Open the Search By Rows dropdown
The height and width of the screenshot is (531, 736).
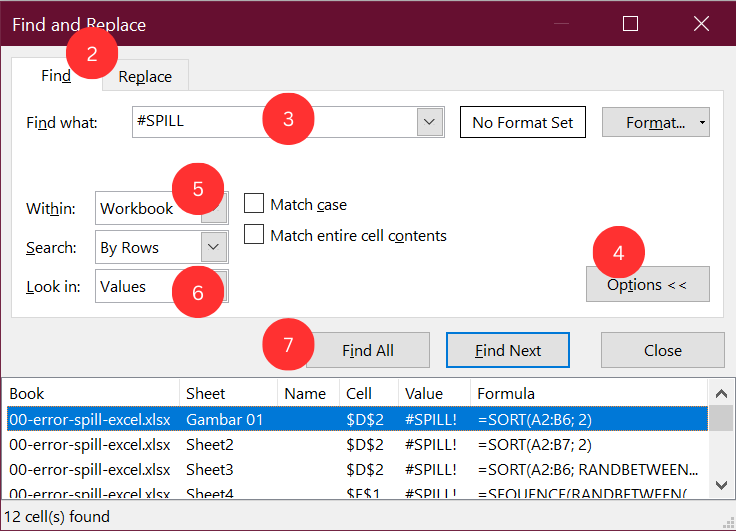click(x=161, y=247)
